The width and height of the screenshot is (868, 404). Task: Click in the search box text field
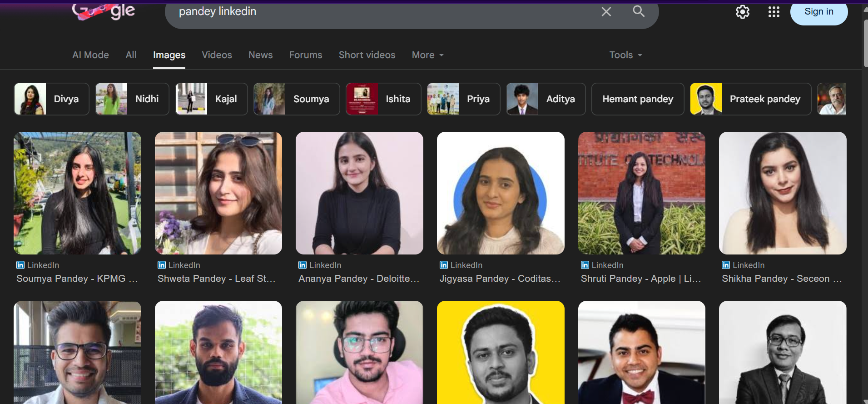pos(382,12)
